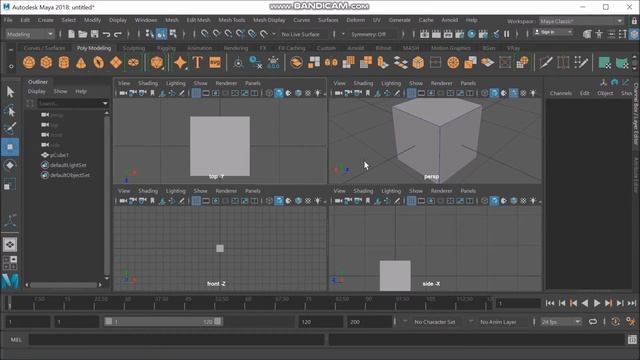Open the Workspace Maya Classic dropdown
640x360 pixels.
(x=581, y=21)
